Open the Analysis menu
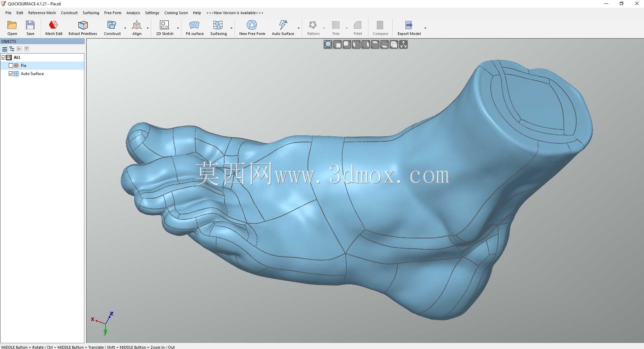This screenshot has height=349, width=644. [133, 13]
